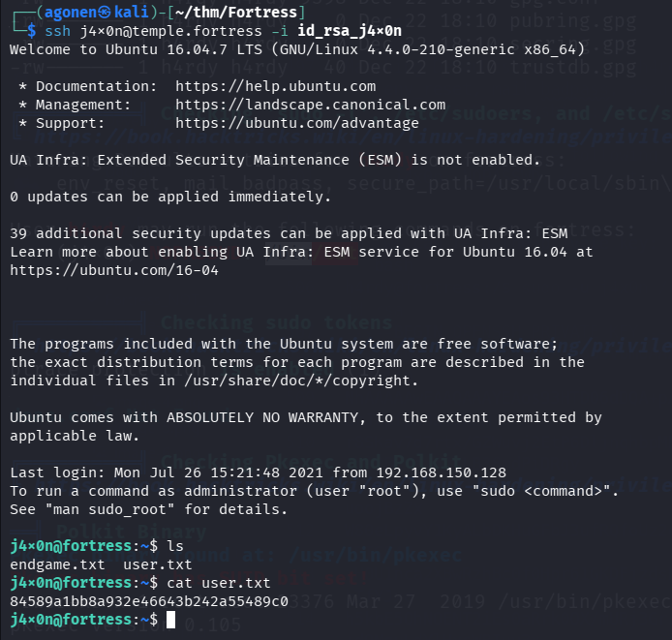The image size is (672, 640).
Task: Open the landscape.canonical.com management link
Action: point(310,105)
